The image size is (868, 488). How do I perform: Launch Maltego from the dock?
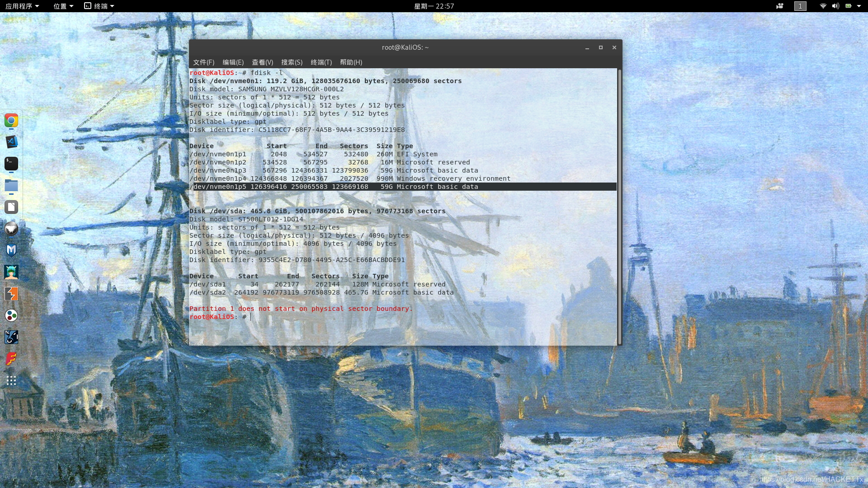(x=11, y=315)
